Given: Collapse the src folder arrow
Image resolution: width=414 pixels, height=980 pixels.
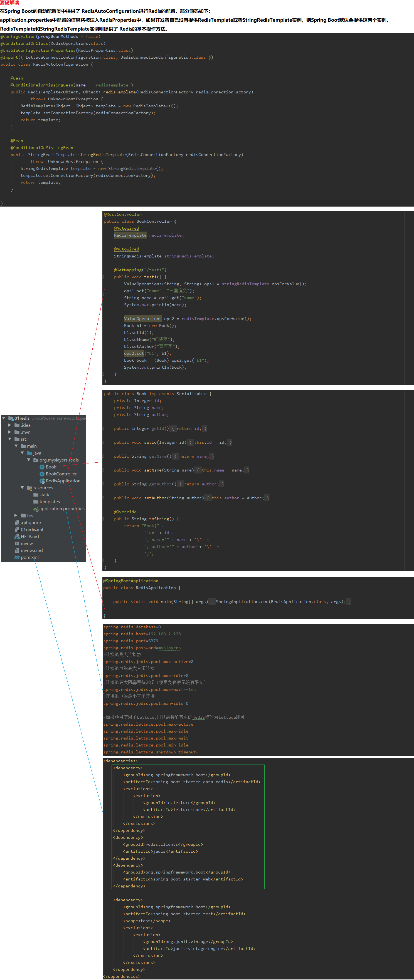Looking at the screenshot, I should pyautogui.click(x=9, y=439).
